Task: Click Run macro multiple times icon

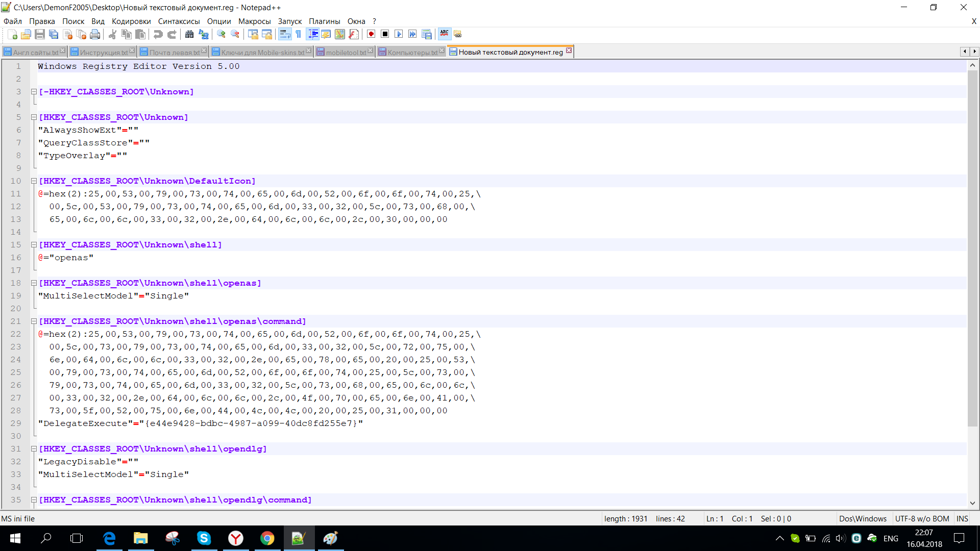Action: pos(412,34)
